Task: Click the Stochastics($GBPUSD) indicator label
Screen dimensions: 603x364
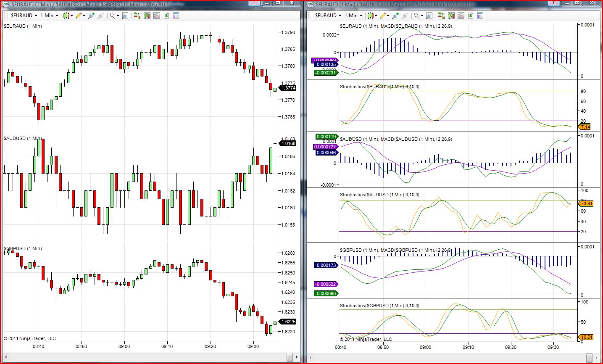Action: [379, 306]
